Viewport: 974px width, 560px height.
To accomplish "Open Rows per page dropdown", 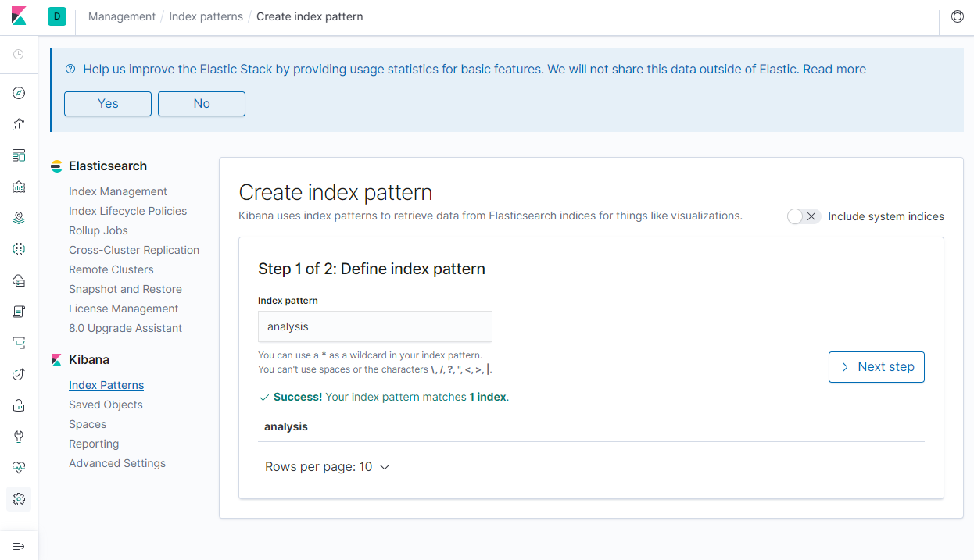I will click(x=327, y=467).
